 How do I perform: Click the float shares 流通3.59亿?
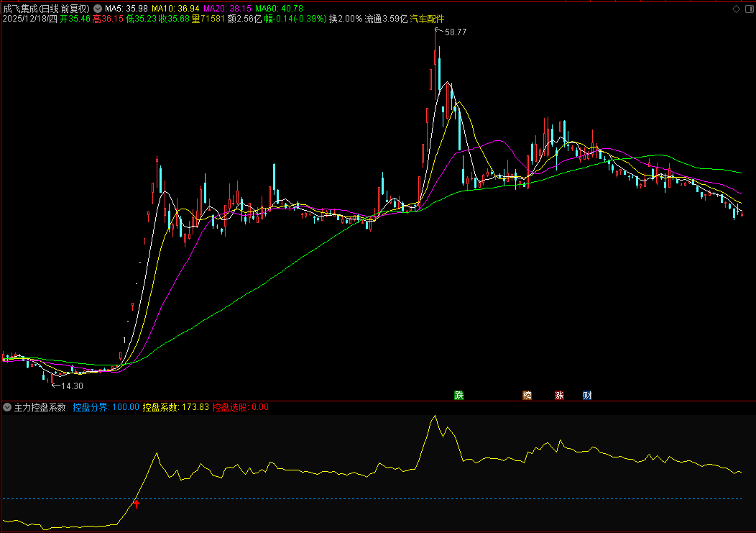[x=386, y=19]
